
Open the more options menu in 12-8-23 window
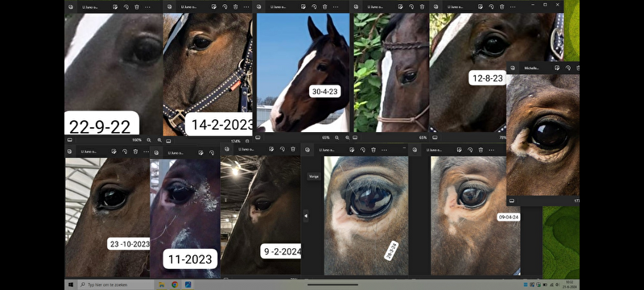coord(513,7)
